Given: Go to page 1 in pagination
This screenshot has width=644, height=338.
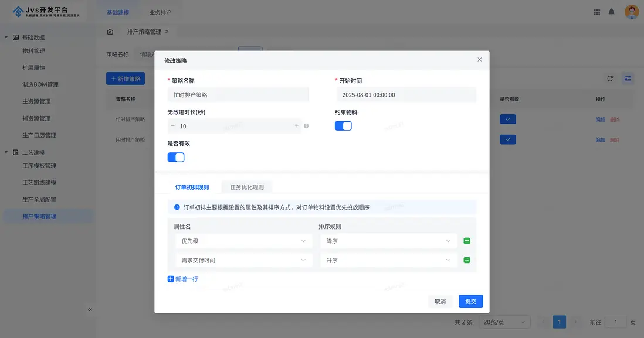Looking at the screenshot, I should click(x=559, y=322).
